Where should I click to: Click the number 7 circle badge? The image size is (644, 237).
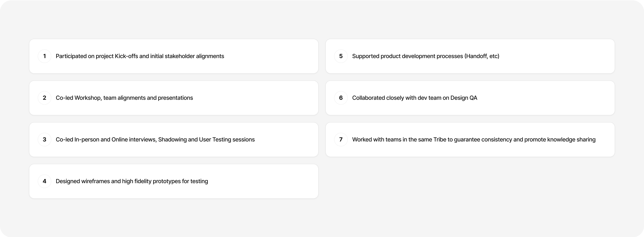[341, 139]
